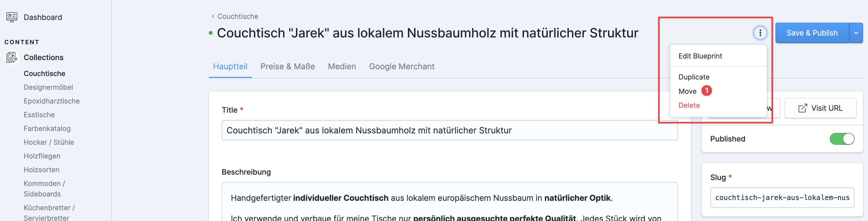The height and width of the screenshot is (221, 868).
Task: Click the Dashboard monitor icon
Action: tap(12, 17)
